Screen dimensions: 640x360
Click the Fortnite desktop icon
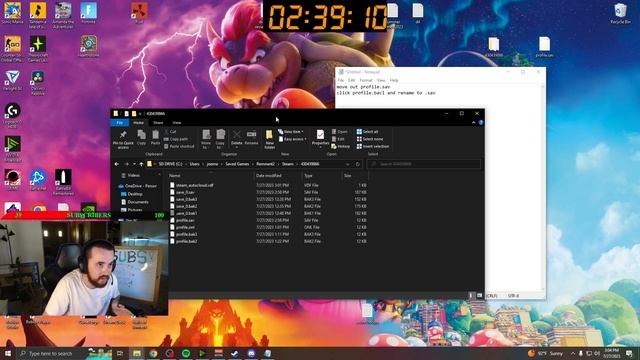point(88,13)
